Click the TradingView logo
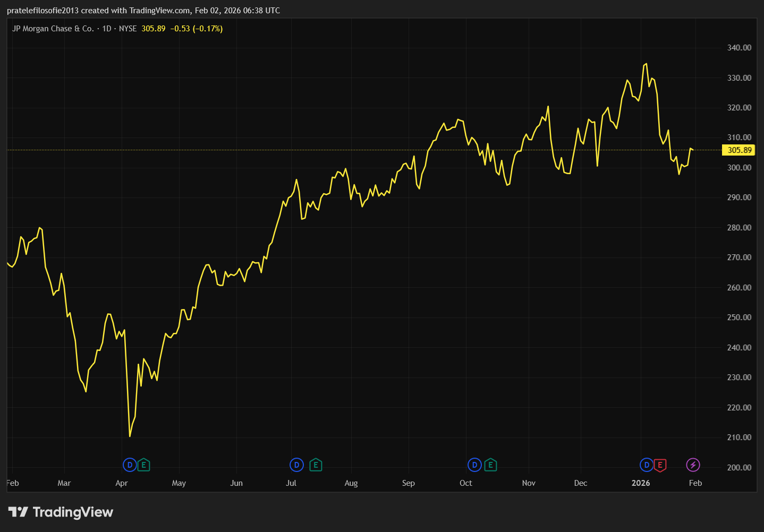 click(61, 512)
